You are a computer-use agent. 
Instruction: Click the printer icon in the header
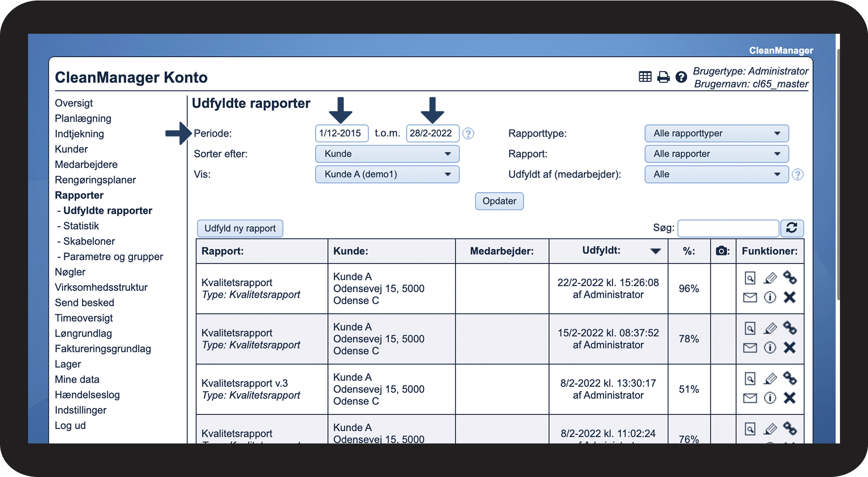[663, 77]
